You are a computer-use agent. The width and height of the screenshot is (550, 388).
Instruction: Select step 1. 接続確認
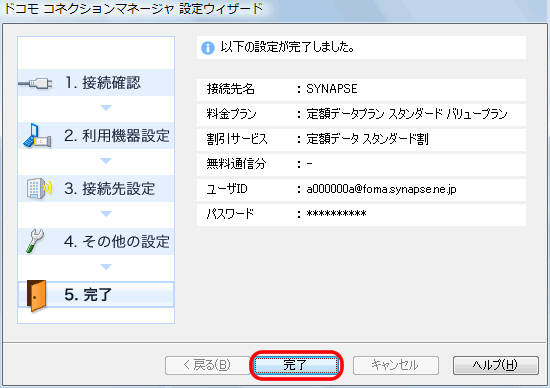[96, 83]
